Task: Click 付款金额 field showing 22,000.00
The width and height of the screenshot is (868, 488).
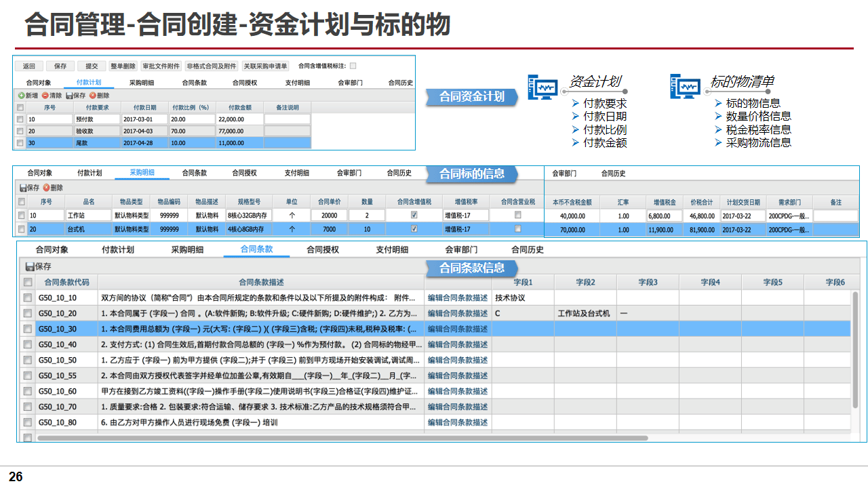Action: click(x=240, y=119)
